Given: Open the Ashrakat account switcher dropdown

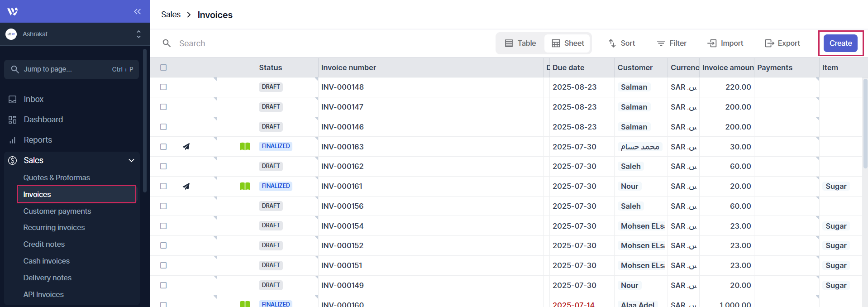Looking at the screenshot, I should point(138,34).
